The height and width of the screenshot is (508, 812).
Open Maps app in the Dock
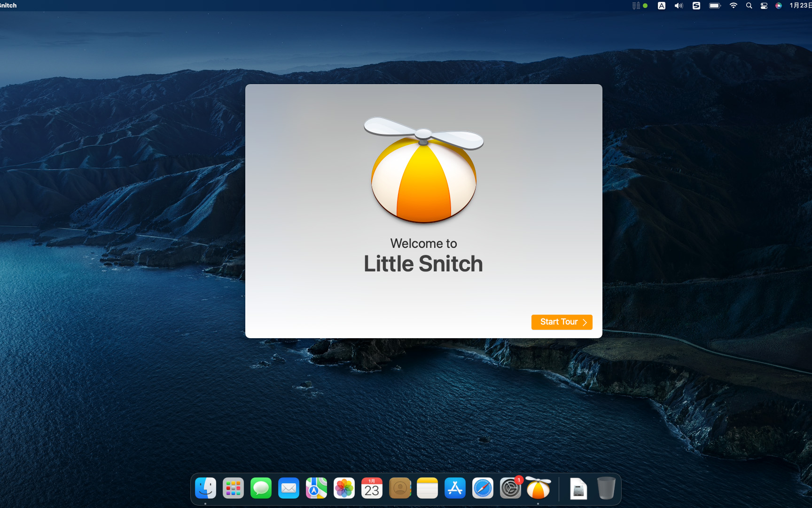(x=316, y=488)
